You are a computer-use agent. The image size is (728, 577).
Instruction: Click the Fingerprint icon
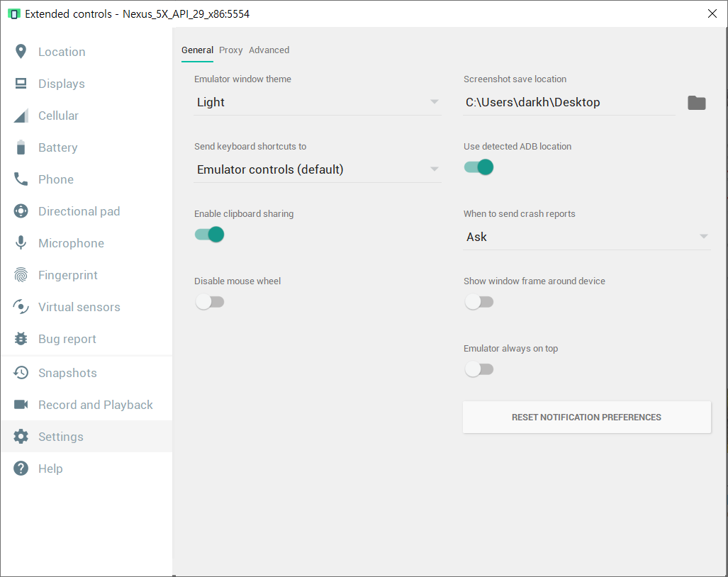click(x=21, y=275)
